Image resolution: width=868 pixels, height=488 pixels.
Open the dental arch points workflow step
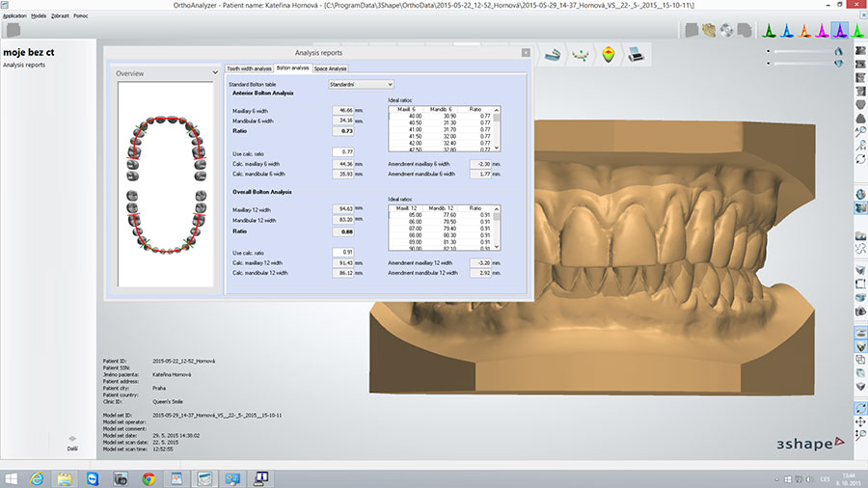tap(581, 55)
